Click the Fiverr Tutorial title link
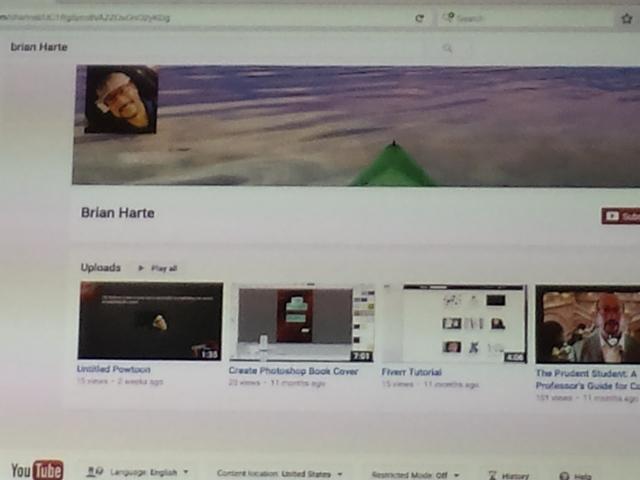Viewport: 640px width, 480px height. pyautogui.click(x=411, y=372)
